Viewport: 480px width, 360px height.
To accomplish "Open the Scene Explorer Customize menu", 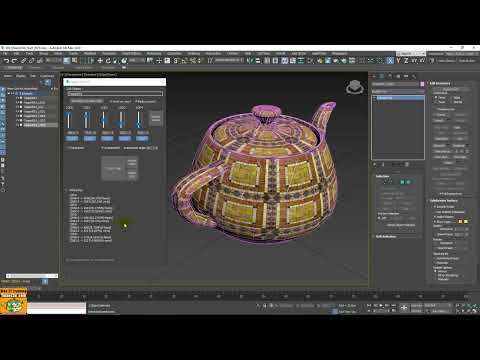I will (x=47, y=76).
